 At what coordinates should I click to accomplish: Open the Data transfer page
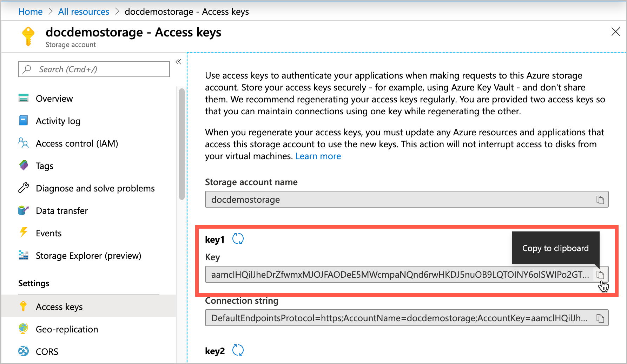(x=61, y=210)
